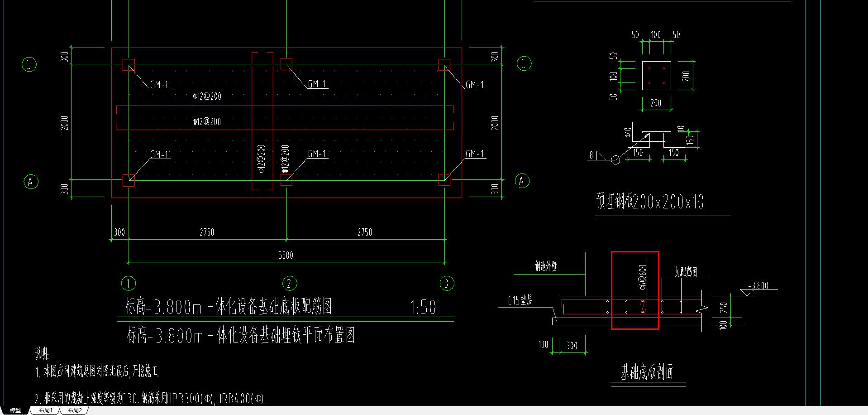This screenshot has width=868, height=415.
Task: Select the 基础底板剖面 section title
Action: tap(647, 372)
